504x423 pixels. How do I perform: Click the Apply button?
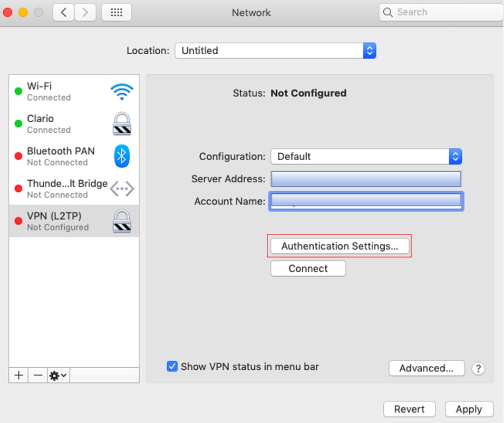(x=469, y=409)
